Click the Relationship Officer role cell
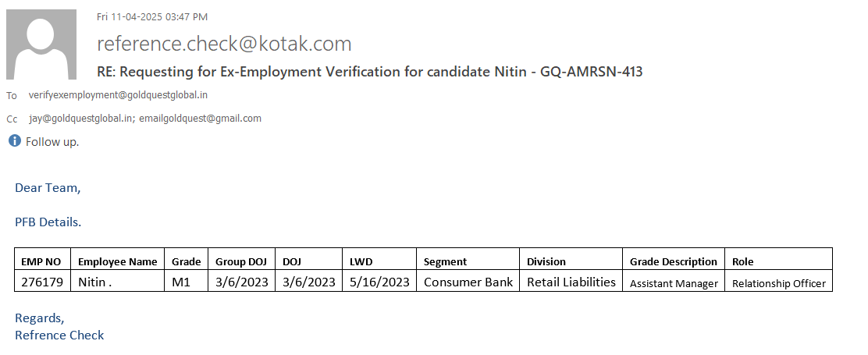 [x=778, y=283]
